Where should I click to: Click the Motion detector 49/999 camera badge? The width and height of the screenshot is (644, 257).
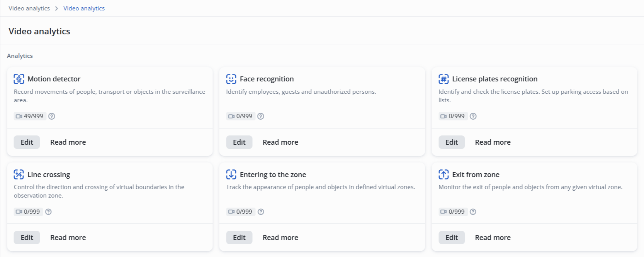(x=30, y=116)
